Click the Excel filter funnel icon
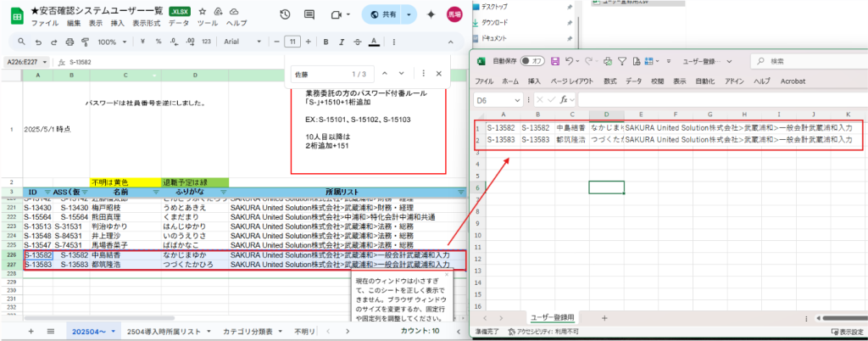Screen dimensions: 868x341 click(622, 61)
